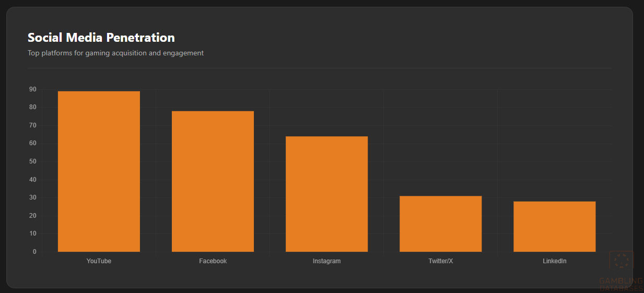Select the Instagram axis label
The height and width of the screenshot is (293, 644).
point(326,261)
